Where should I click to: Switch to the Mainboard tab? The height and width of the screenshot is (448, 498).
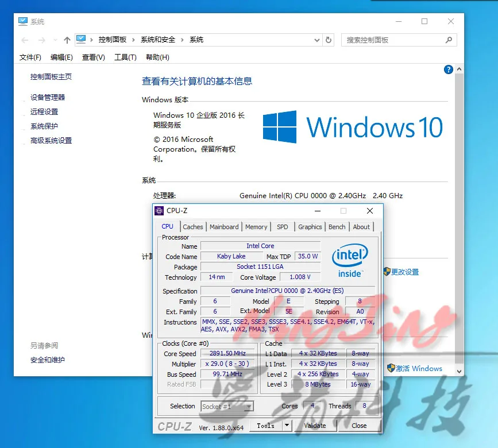[224, 227]
